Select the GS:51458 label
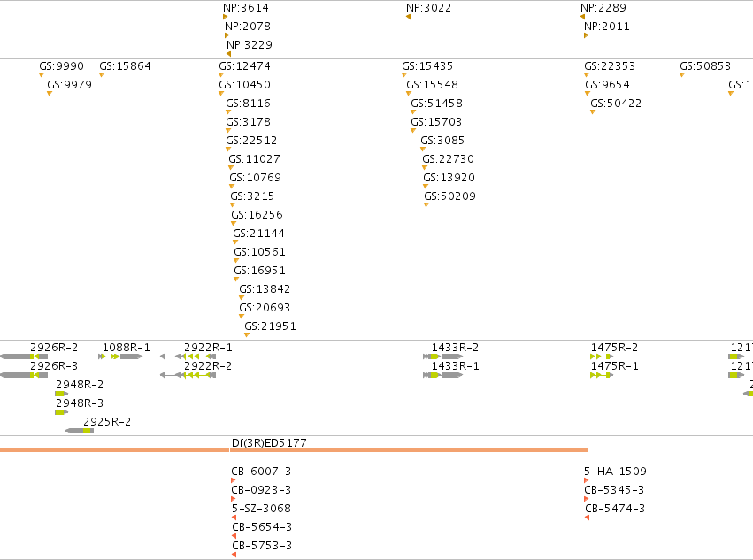 point(437,104)
